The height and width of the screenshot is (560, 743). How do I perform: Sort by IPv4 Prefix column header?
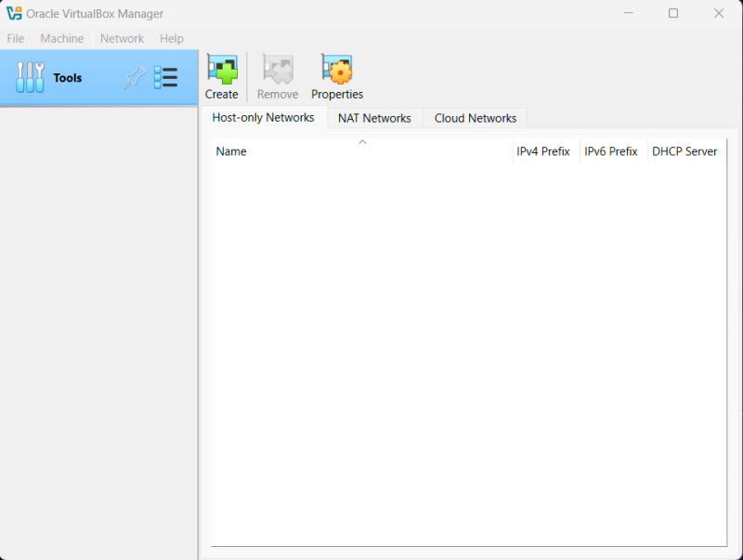pos(546,151)
